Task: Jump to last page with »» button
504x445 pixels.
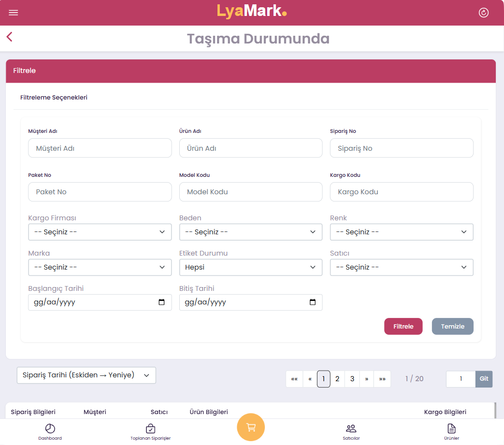Action: [382, 379]
